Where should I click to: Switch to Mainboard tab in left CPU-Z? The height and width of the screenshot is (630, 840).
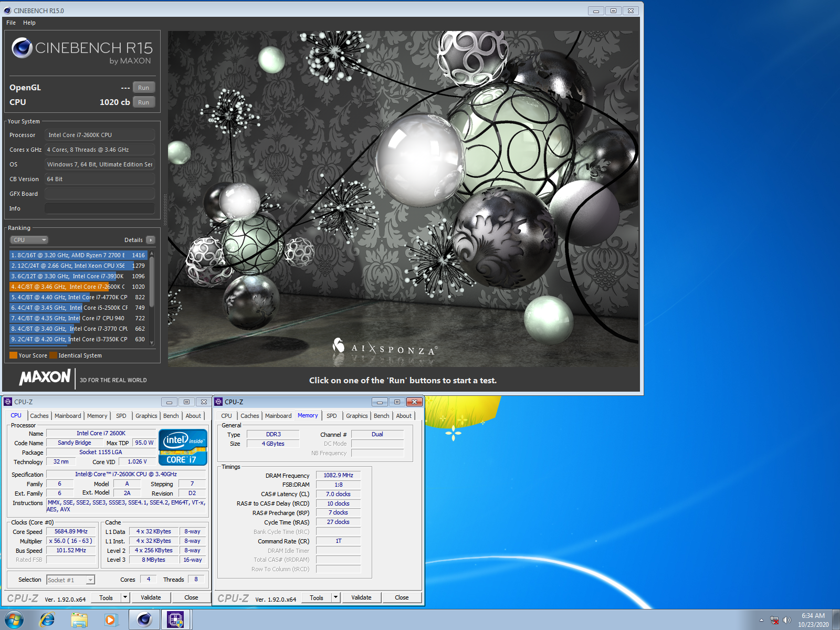pos(68,416)
